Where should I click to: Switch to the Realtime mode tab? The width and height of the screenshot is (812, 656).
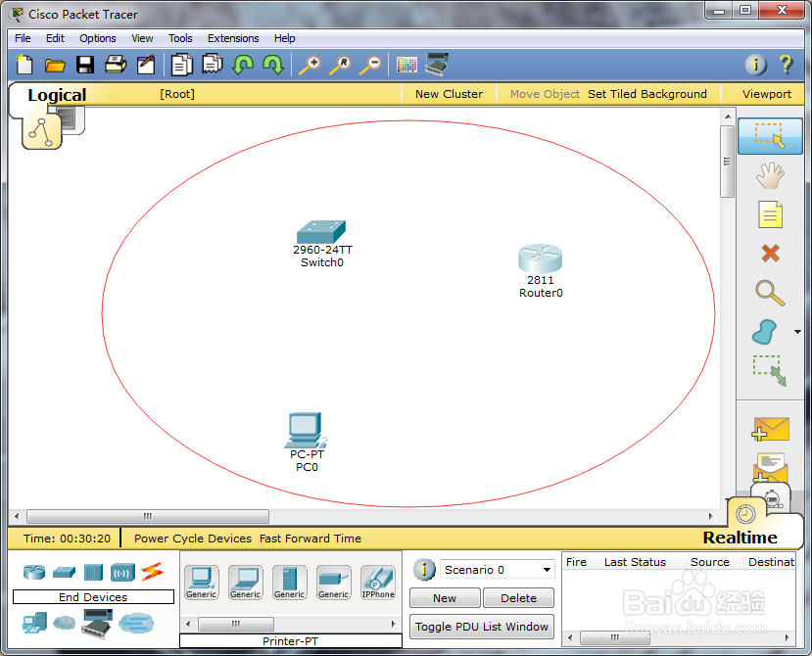(740, 538)
